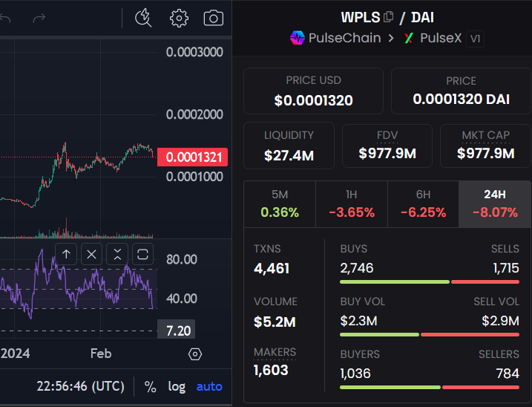Viewport: 532px width, 407px height.
Task: Open chart settings gear
Action: coord(179,18)
